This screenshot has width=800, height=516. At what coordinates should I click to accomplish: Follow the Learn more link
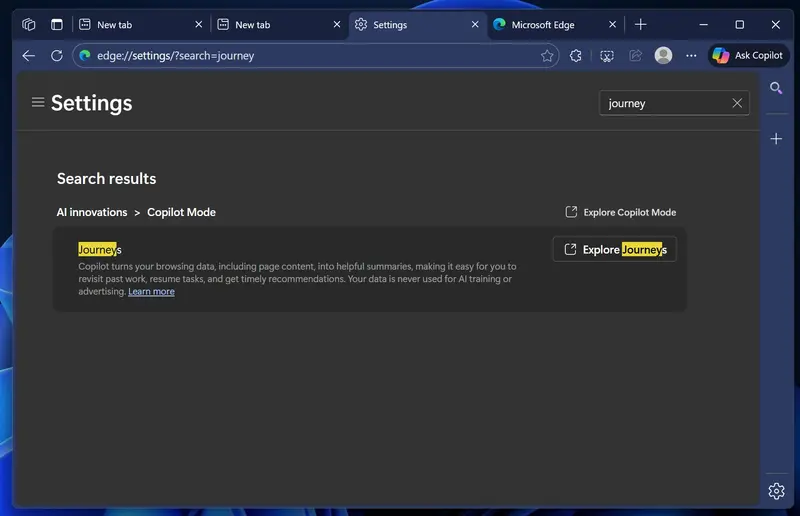pos(151,292)
